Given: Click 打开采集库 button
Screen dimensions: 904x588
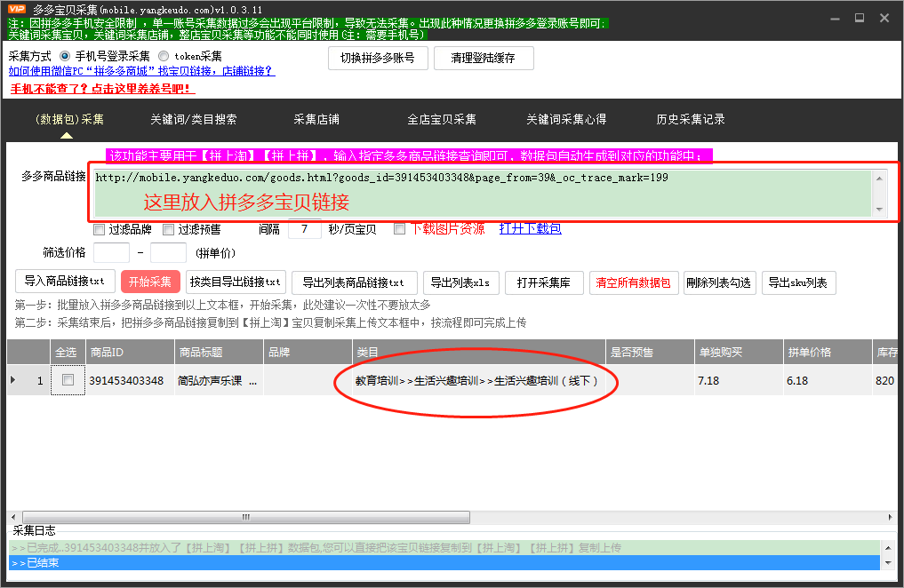Looking at the screenshot, I should pos(544,282).
